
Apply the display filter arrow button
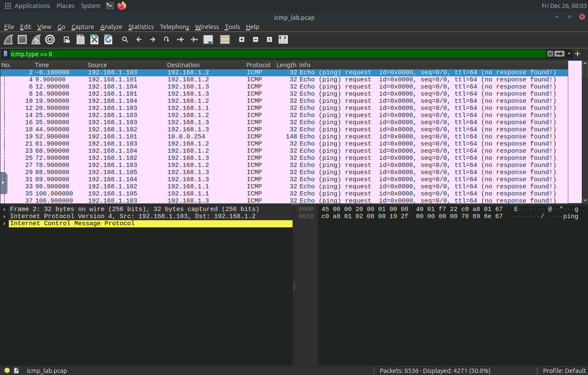pyautogui.click(x=559, y=54)
